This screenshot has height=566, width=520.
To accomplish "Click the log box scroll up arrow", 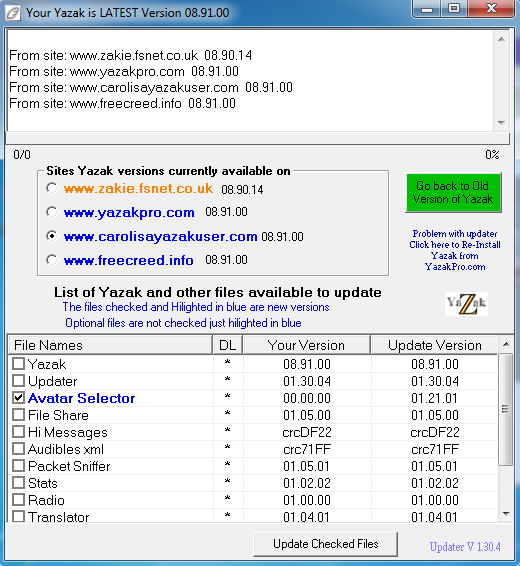I will pos(501,39).
